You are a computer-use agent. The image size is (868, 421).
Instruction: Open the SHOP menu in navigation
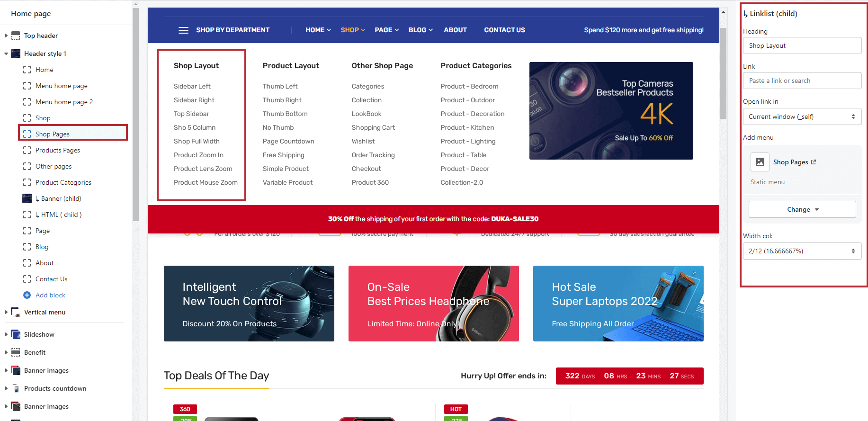[x=352, y=30]
